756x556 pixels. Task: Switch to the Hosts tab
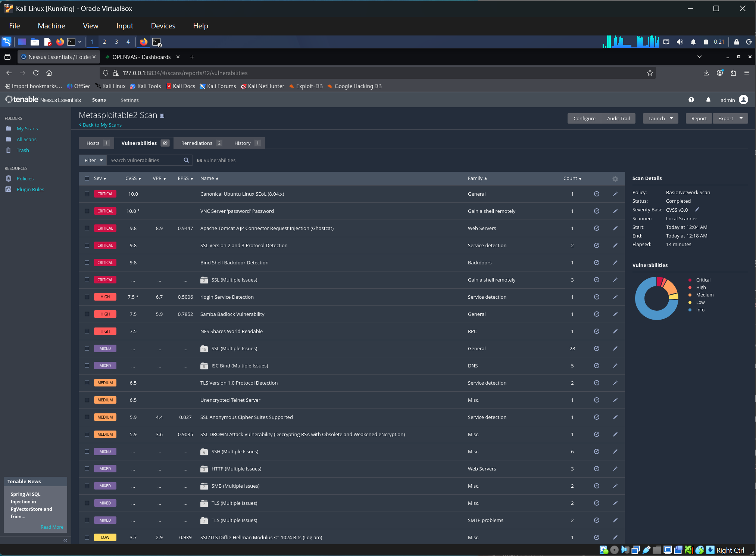click(x=97, y=143)
